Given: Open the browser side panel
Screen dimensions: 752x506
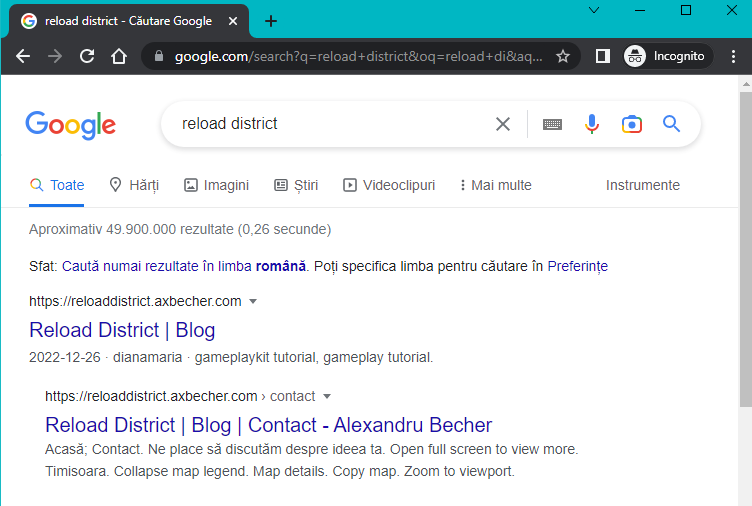Looking at the screenshot, I should pos(602,56).
